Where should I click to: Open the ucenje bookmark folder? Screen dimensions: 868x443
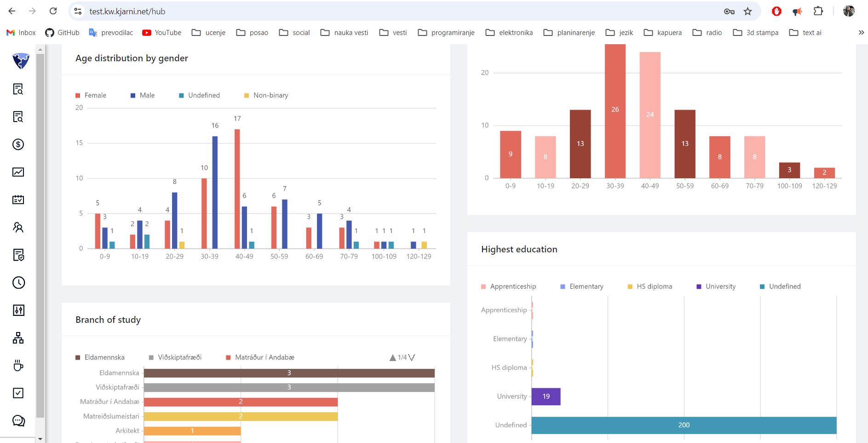(208, 32)
